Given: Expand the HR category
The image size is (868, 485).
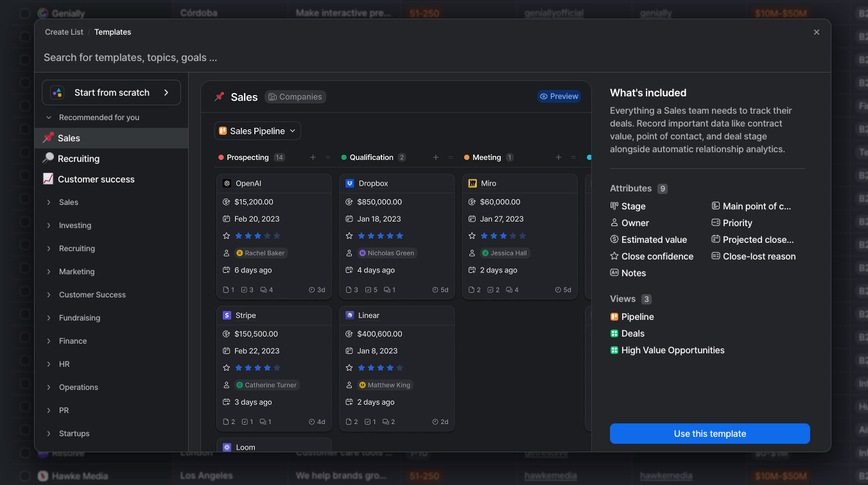Looking at the screenshot, I should pos(49,364).
